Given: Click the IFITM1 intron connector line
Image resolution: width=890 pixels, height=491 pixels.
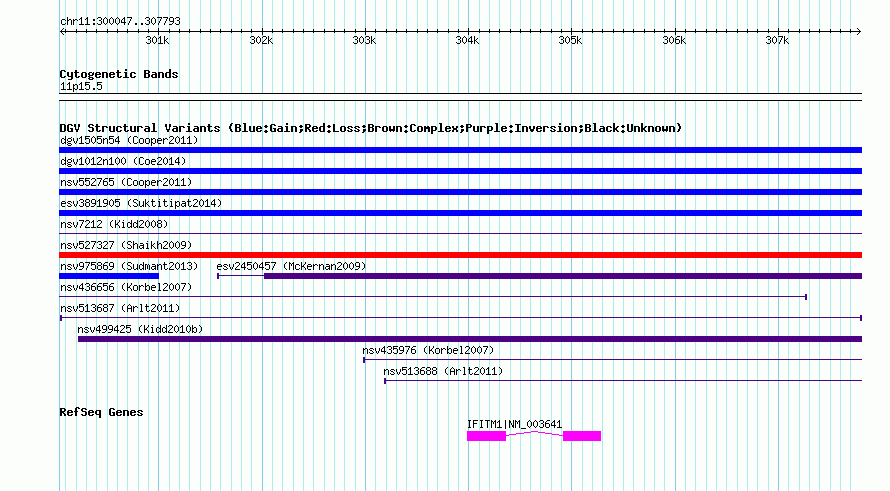Looking at the screenshot, I should (x=534, y=433).
